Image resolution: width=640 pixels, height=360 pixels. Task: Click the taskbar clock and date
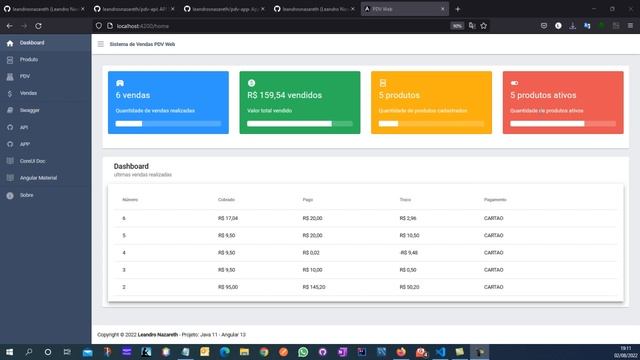click(x=625, y=352)
